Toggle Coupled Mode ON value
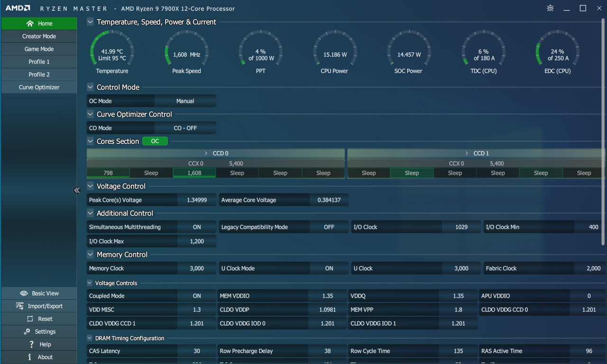Viewport: 607px width, 364px height. (x=197, y=296)
